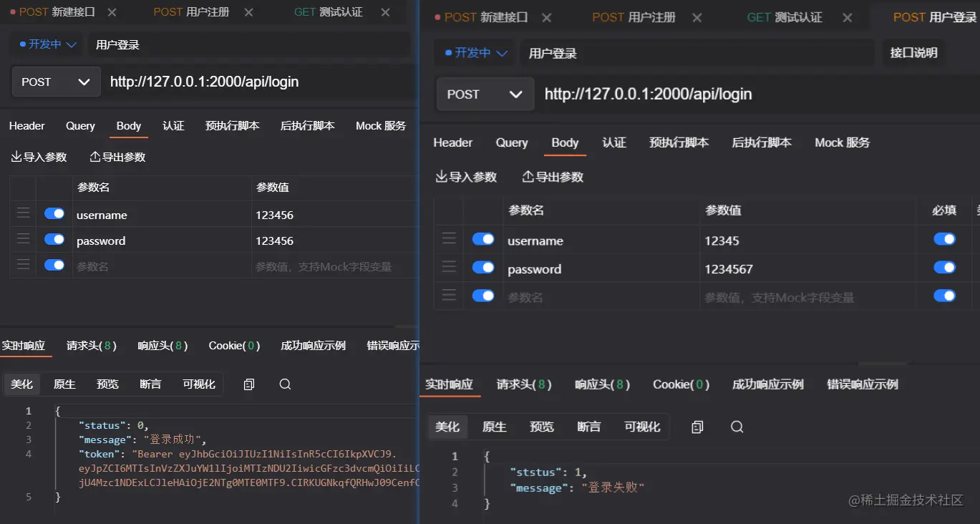Open 成功响应示例 tab in left panel

point(313,346)
